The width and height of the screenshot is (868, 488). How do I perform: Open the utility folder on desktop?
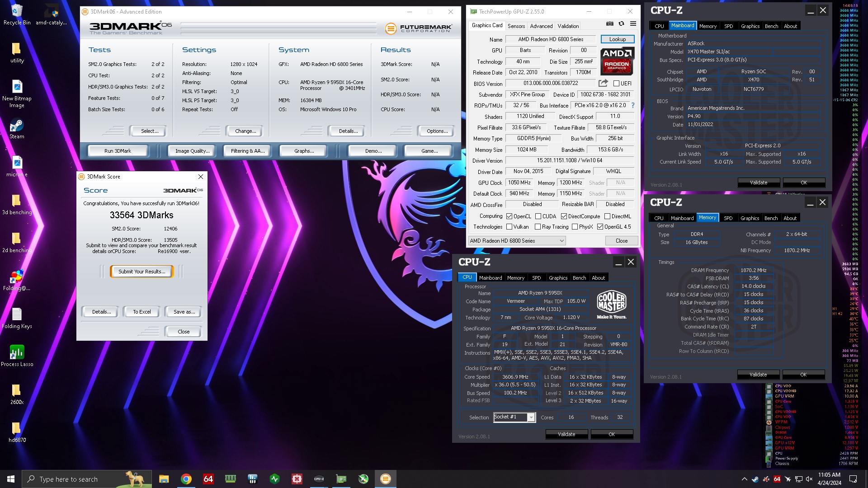coord(17,52)
